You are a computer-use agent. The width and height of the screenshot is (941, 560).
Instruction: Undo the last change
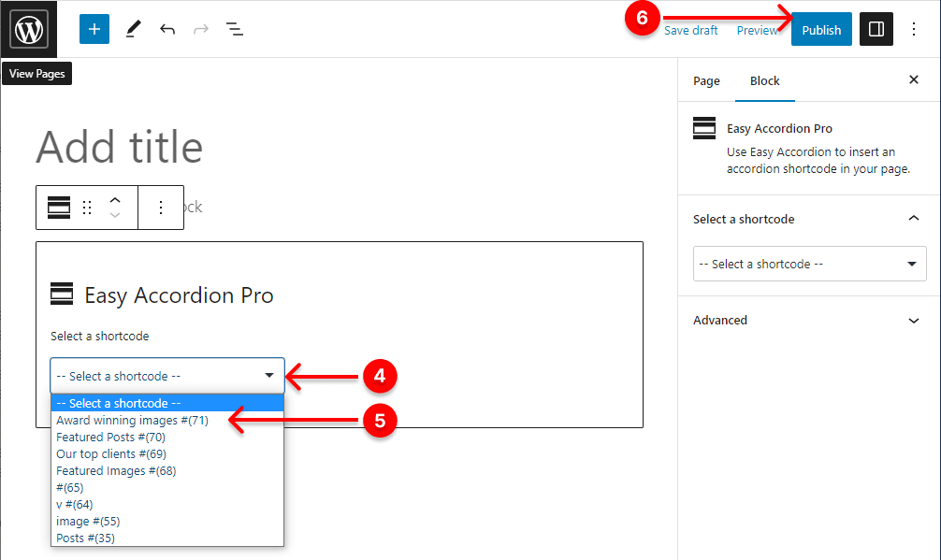click(167, 29)
